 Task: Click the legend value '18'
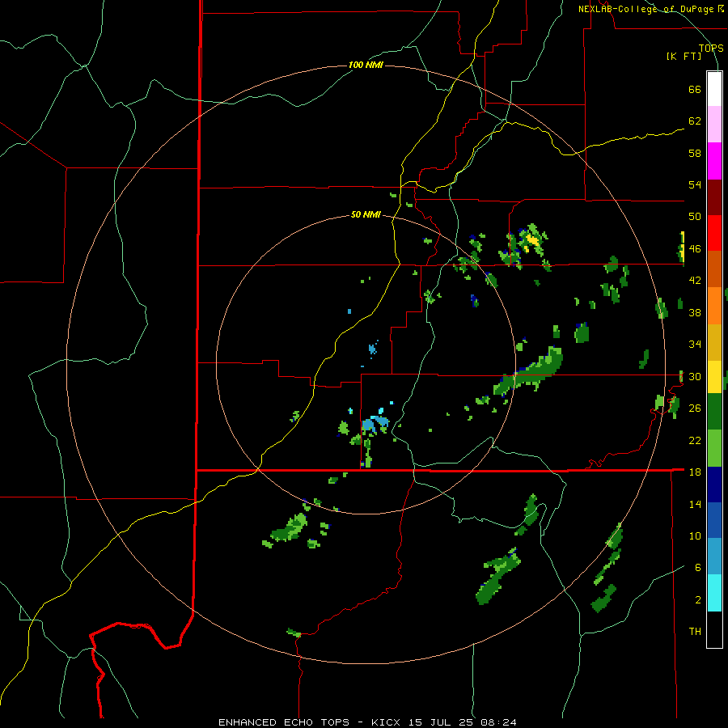[695, 472]
